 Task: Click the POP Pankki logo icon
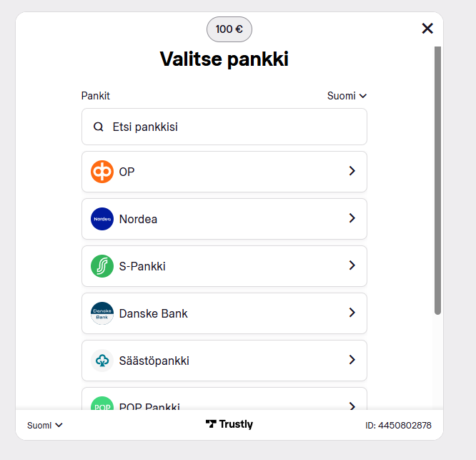pos(102,404)
